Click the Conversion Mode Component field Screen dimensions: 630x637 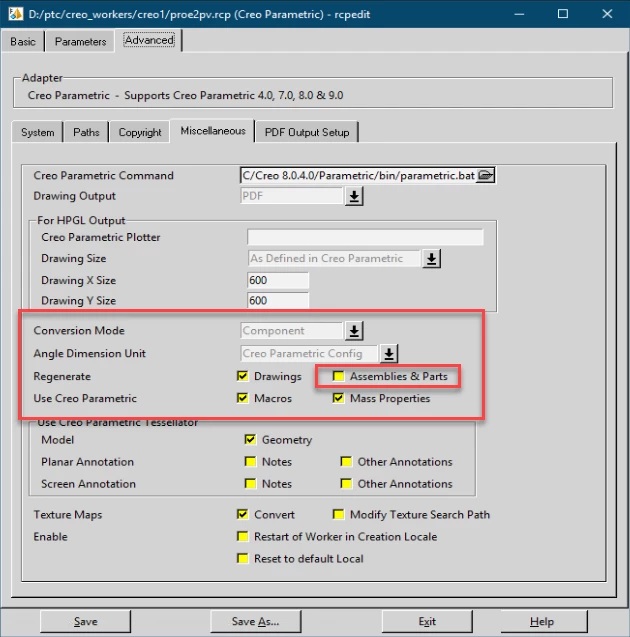[292, 331]
